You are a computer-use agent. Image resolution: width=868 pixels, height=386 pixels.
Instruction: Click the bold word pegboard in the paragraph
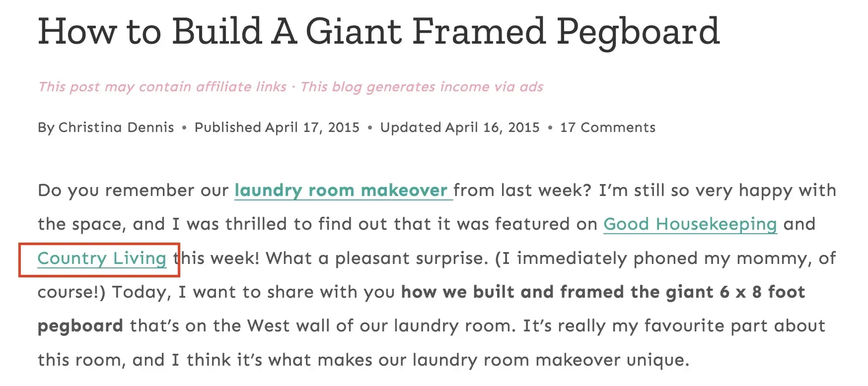80,326
